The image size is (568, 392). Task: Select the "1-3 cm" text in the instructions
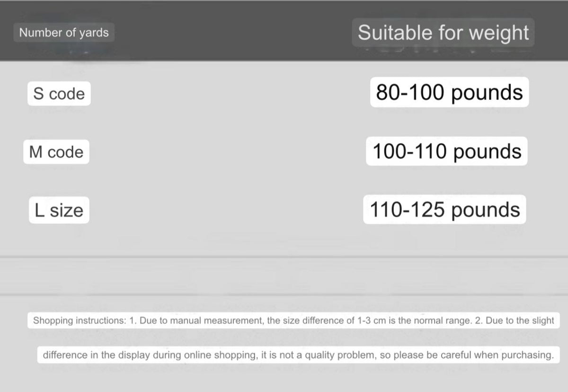pos(371,321)
